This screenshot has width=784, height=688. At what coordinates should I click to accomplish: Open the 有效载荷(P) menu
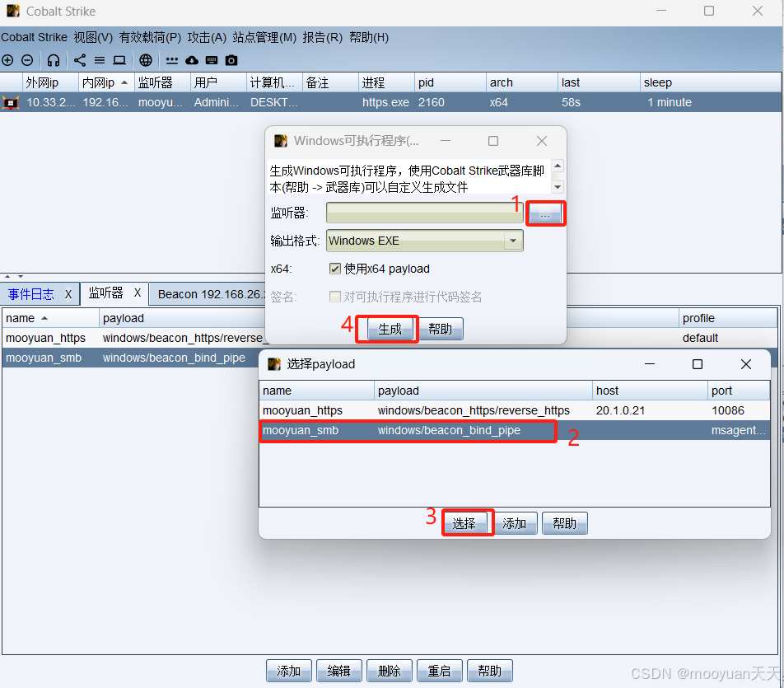(x=150, y=38)
